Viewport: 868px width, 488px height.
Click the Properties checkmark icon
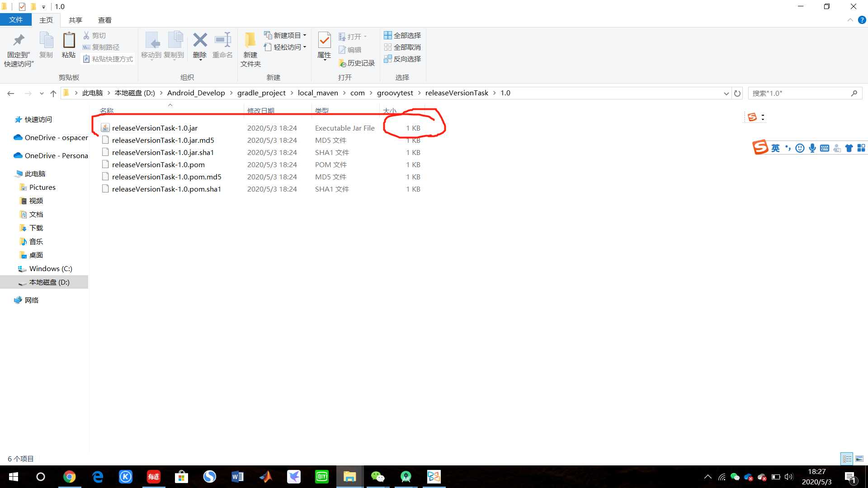tap(324, 40)
